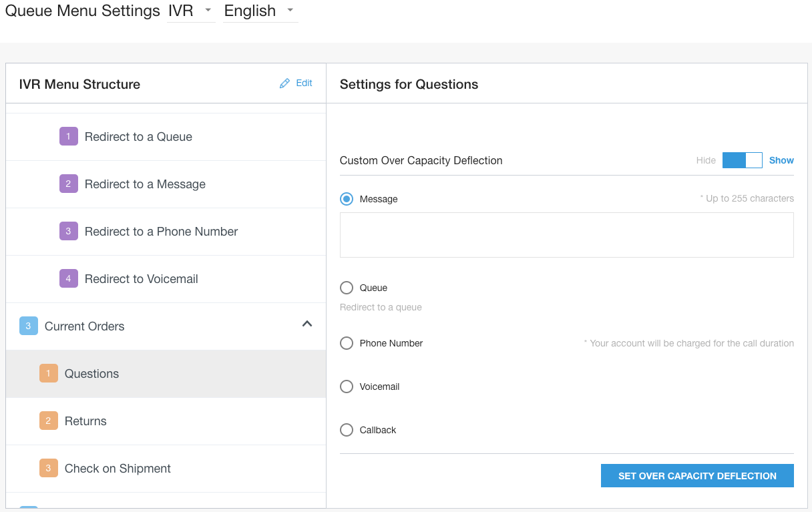This screenshot has width=812, height=512.
Task: Click the Show label next to the toggle
Action: tap(781, 160)
